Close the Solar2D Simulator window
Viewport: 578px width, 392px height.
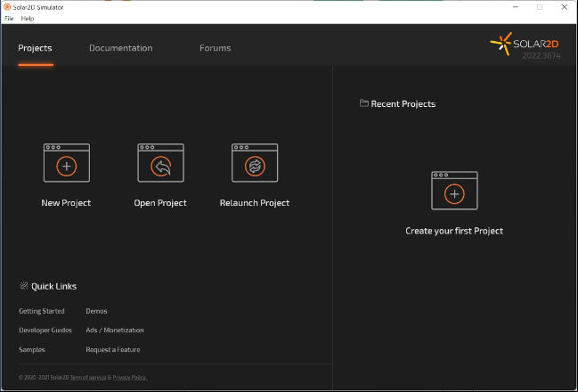point(565,7)
